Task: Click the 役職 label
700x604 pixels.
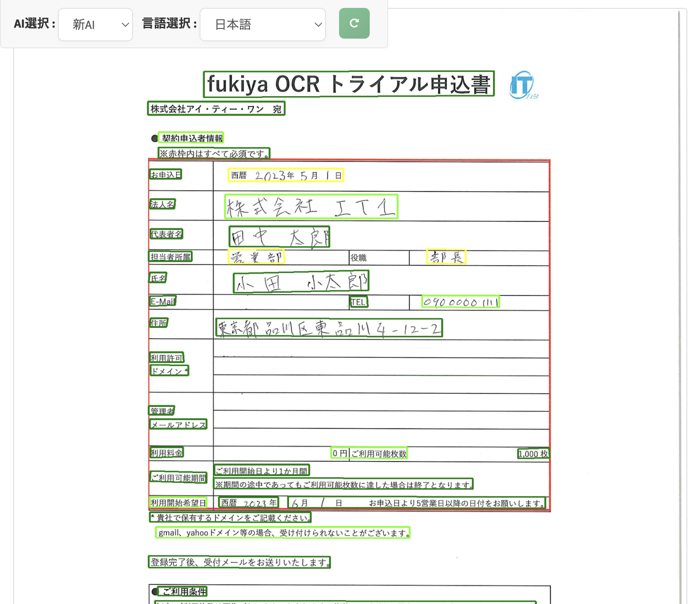Action: [358, 258]
